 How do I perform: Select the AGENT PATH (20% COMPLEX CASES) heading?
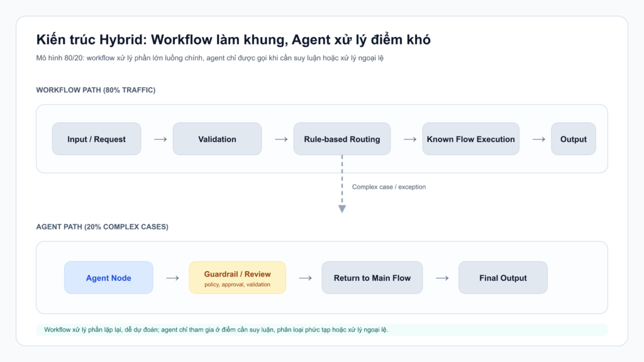pyautogui.click(x=102, y=227)
